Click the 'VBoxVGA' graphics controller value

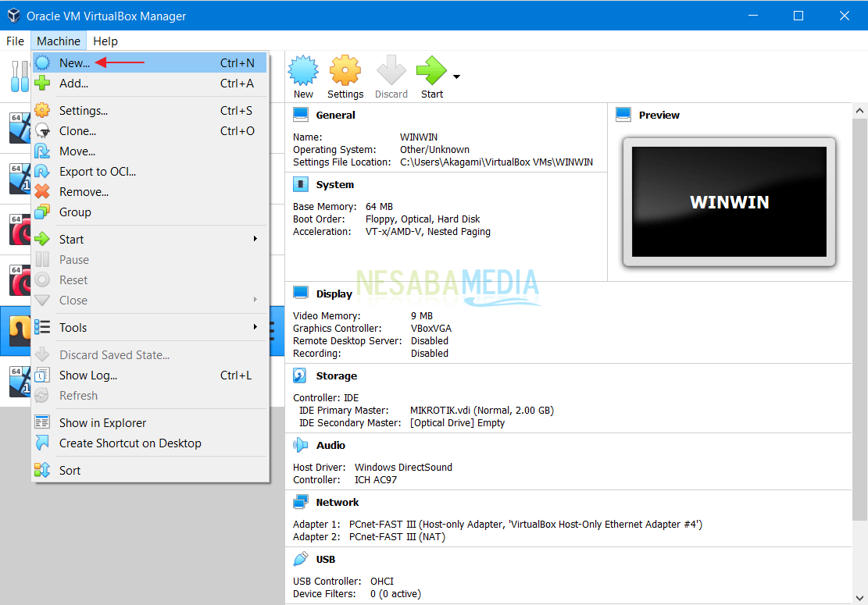pos(431,329)
